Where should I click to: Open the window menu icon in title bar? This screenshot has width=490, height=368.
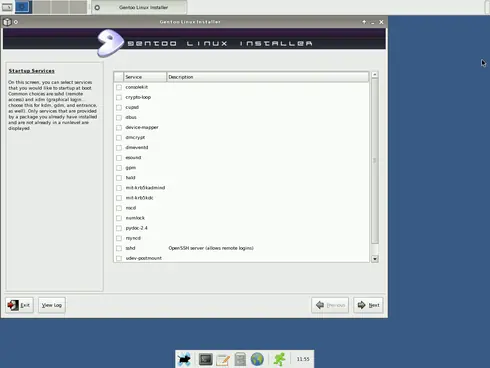point(7,22)
